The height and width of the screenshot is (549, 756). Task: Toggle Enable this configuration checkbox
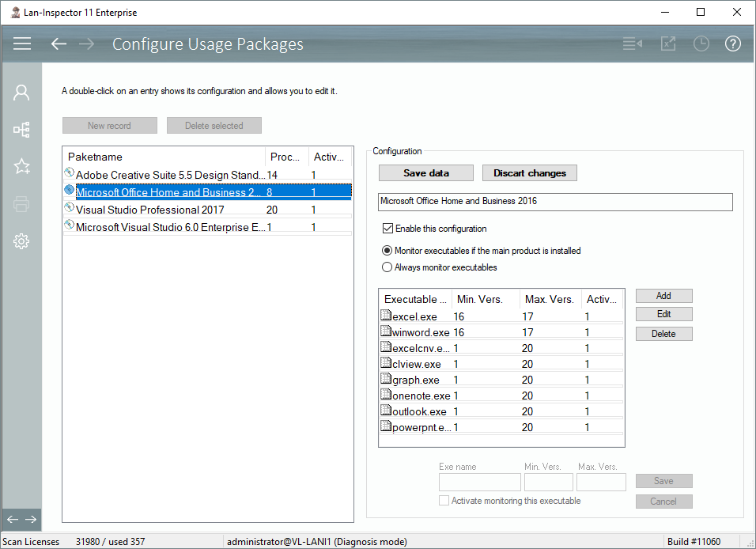387,229
